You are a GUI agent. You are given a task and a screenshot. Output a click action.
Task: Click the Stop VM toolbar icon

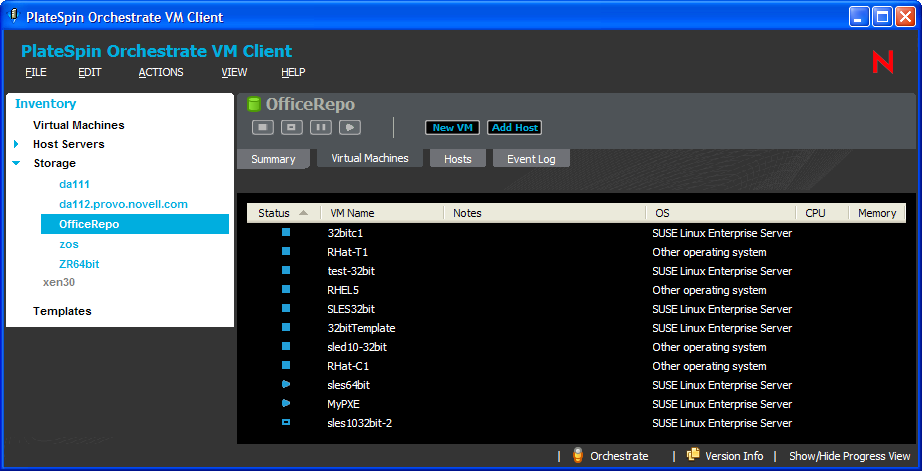263,127
